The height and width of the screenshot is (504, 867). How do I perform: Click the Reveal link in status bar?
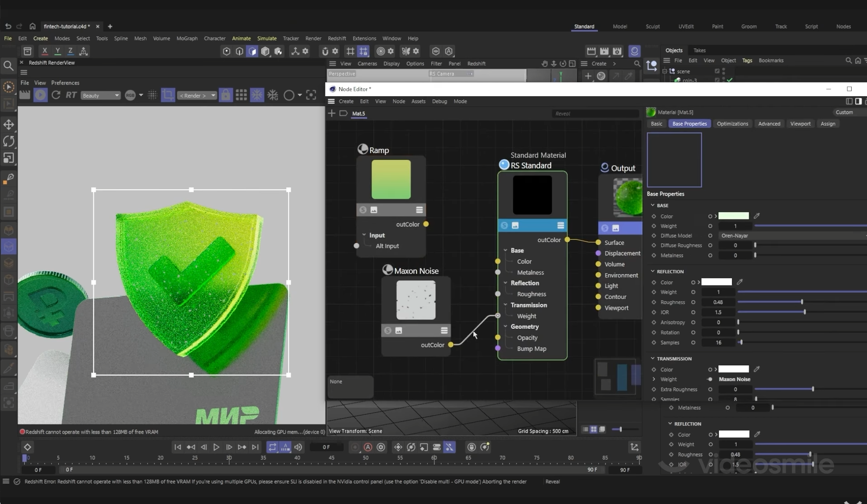click(x=552, y=482)
